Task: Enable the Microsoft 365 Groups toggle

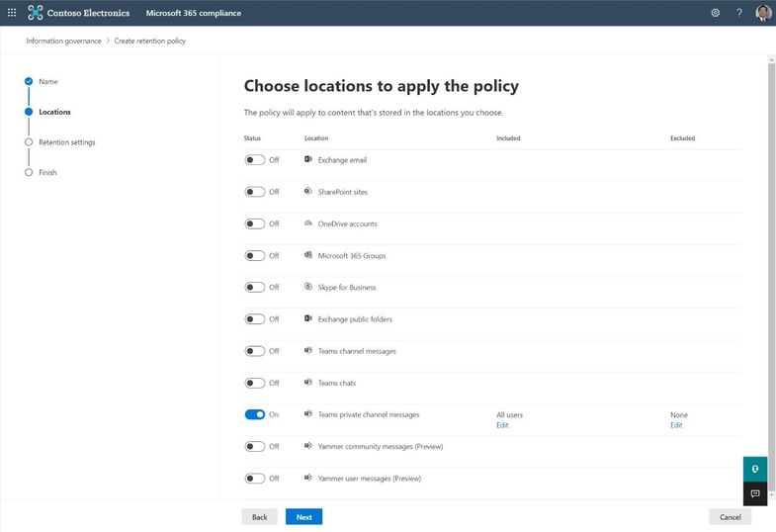Action: pyautogui.click(x=255, y=255)
